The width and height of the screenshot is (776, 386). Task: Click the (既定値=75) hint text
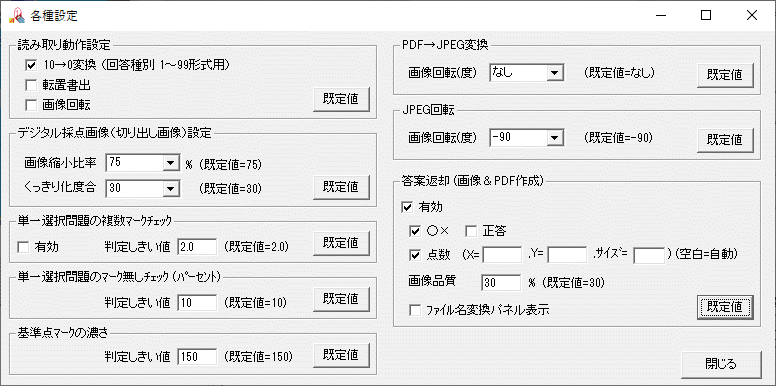[x=231, y=165]
